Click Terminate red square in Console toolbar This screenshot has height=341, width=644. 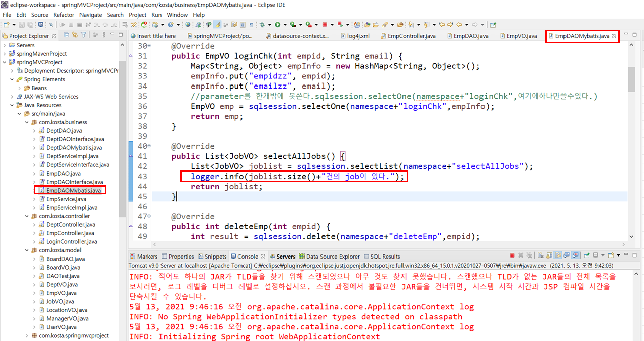pyautogui.click(x=512, y=255)
